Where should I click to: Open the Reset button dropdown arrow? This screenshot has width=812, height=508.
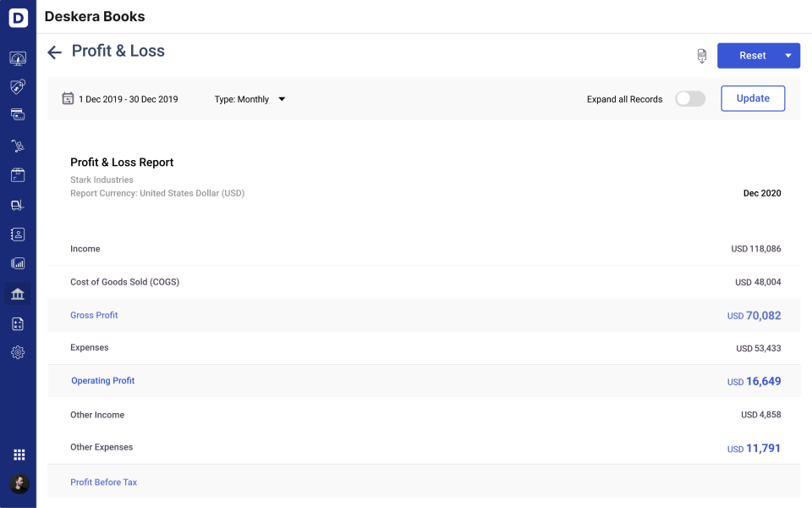pos(788,56)
